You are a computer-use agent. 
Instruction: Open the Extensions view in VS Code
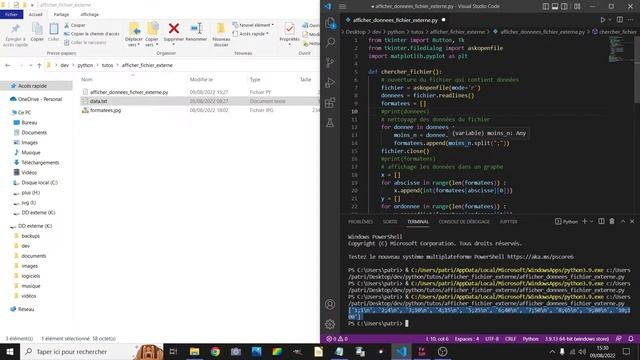coord(330,102)
